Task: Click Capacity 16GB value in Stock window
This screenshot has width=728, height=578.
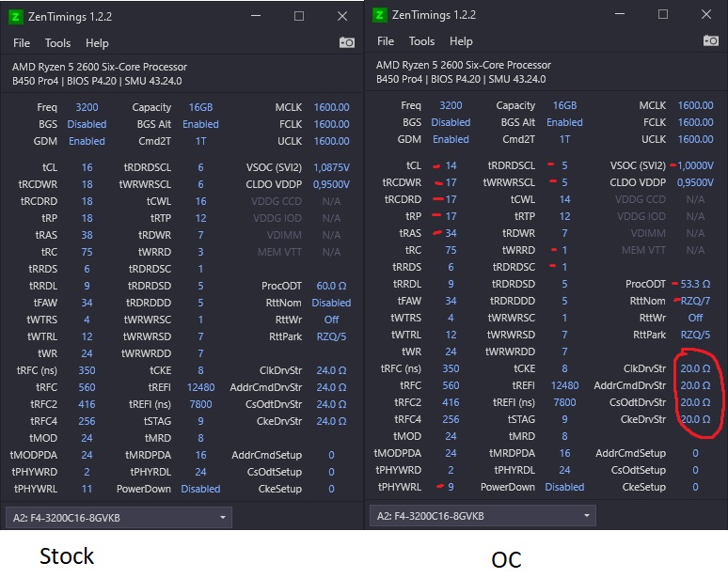Action: (x=200, y=108)
